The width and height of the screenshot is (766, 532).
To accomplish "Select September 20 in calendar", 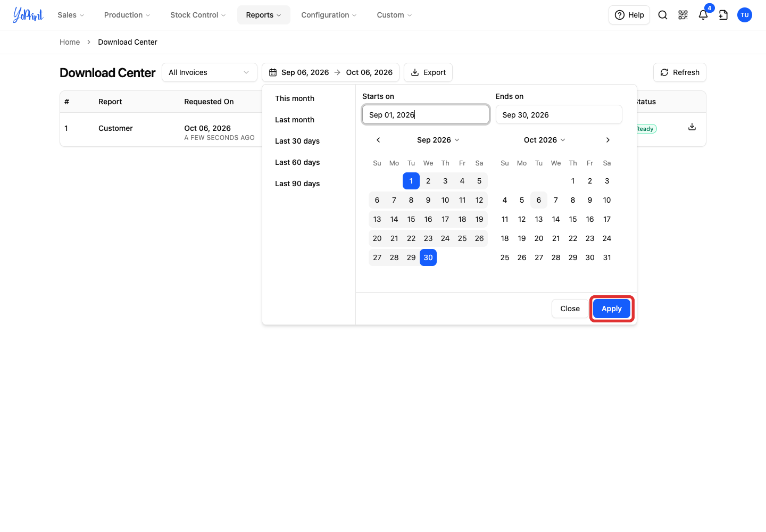I will click(x=377, y=238).
